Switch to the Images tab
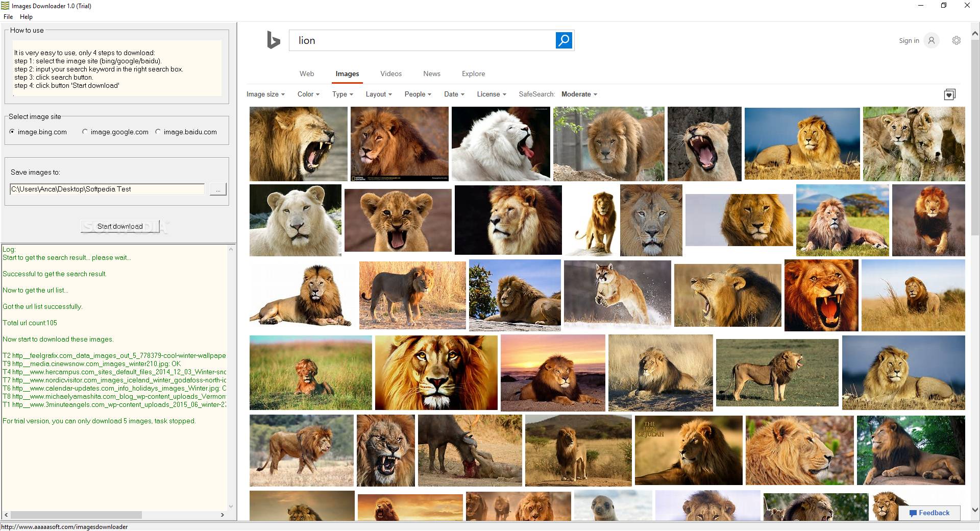This screenshot has height=531, width=980. coord(347,74)
